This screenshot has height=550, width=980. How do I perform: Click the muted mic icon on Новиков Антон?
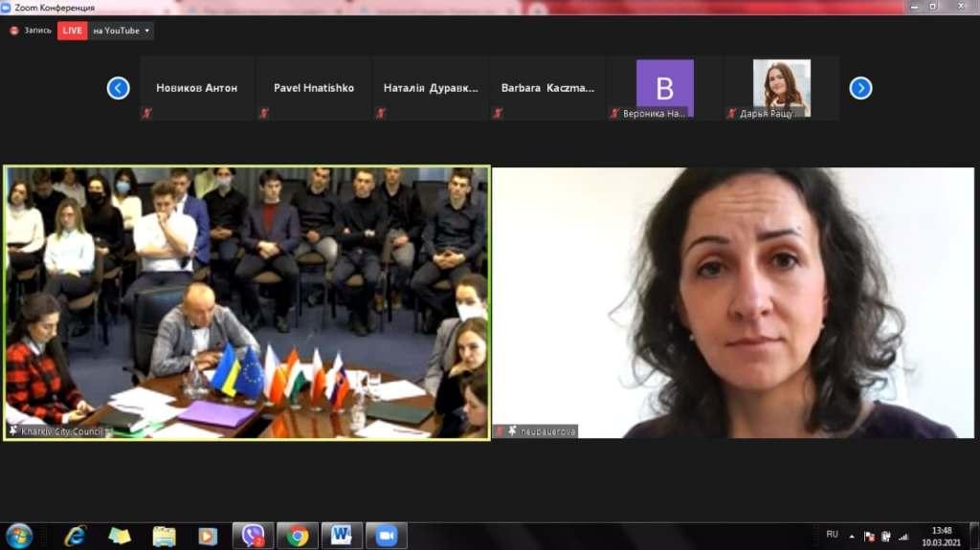[147, 113]
